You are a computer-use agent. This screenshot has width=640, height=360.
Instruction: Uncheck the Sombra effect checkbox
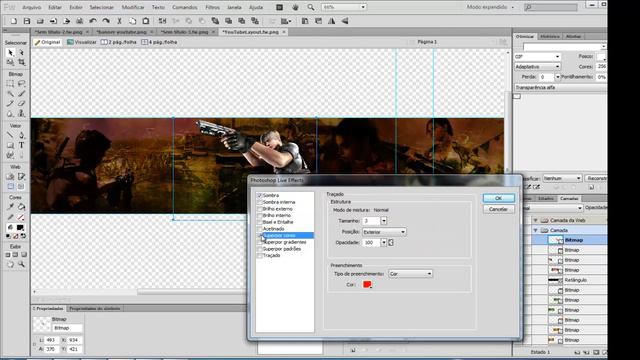[259, 196]
